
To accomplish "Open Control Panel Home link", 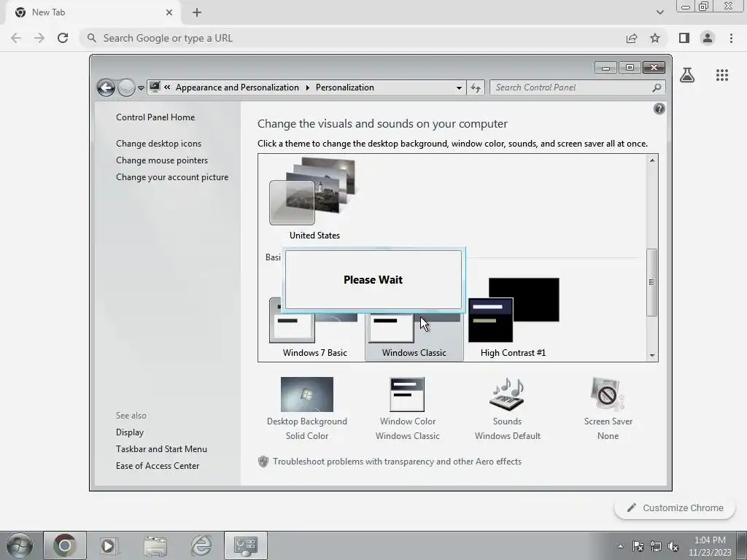I will point(155,117).
